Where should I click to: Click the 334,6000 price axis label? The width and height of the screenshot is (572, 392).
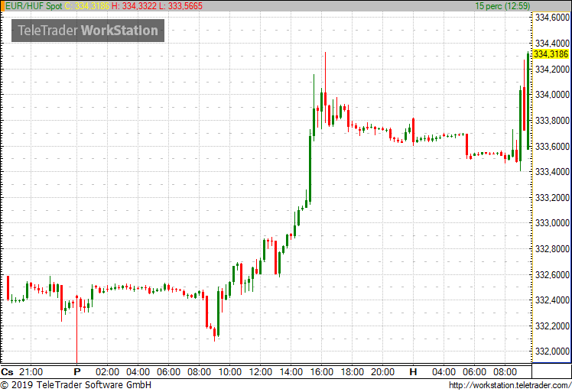click(552, 17)
